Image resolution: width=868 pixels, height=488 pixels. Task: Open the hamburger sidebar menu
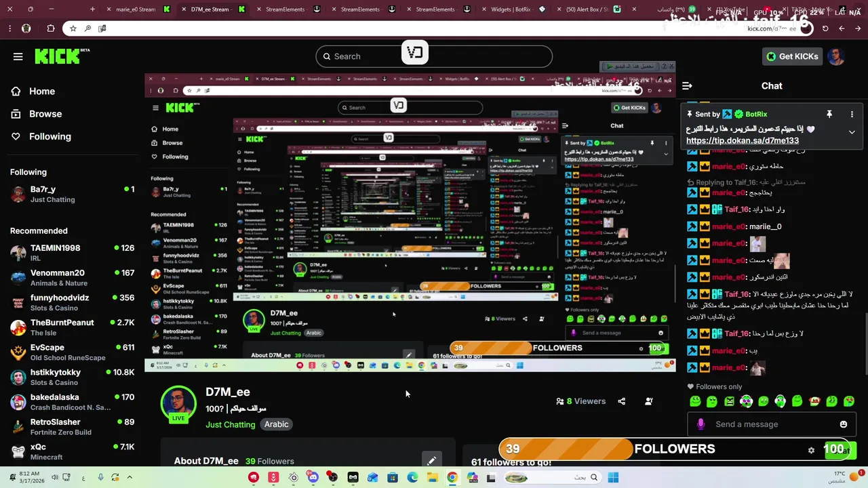[x=18, y=56]
